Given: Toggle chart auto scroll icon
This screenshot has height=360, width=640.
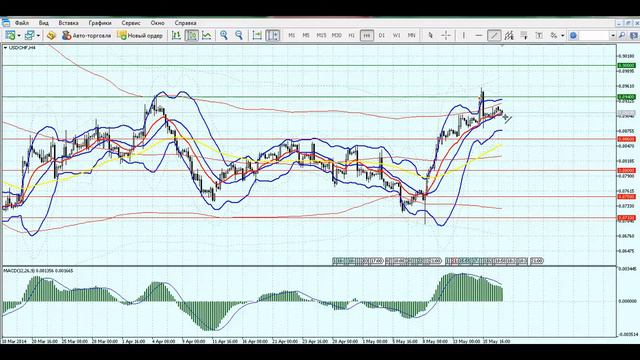Looking at the screenshot, I should (257, 36).
